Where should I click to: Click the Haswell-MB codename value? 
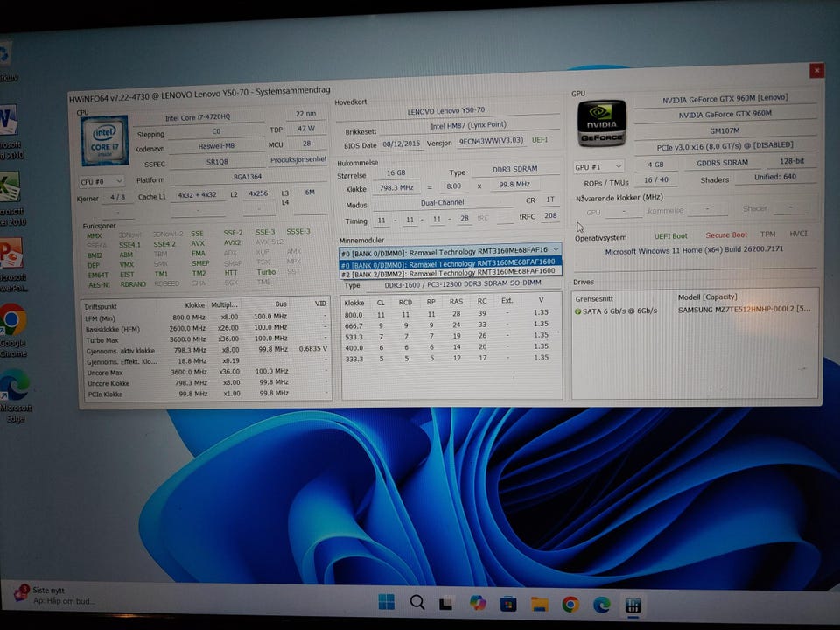[216, 146]
